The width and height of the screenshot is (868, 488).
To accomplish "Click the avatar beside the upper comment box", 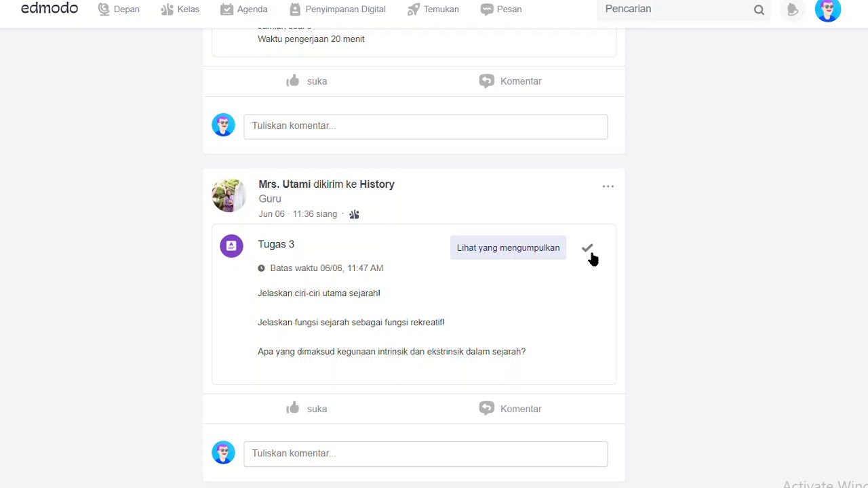I will pyautogui.click(x=223, y=125).
